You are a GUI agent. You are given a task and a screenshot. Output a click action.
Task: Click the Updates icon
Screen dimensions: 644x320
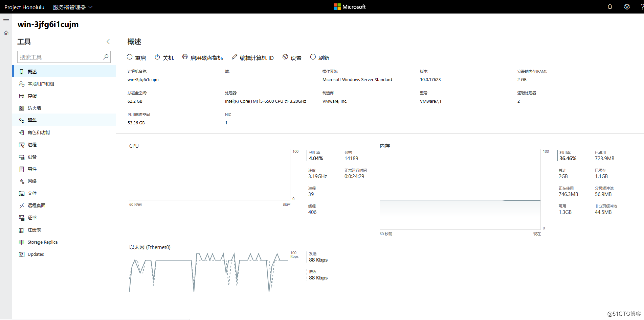22,254
